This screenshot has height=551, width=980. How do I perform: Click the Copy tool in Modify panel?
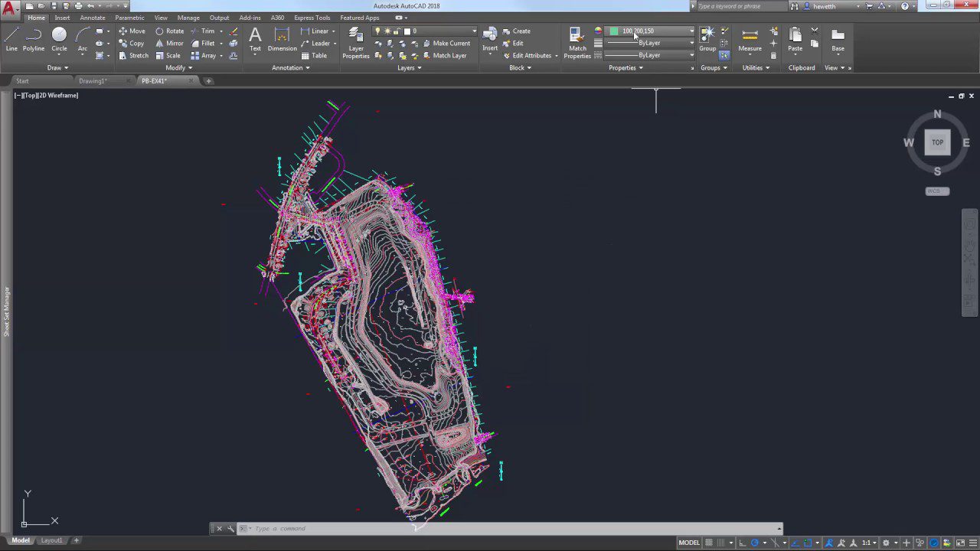coord(132,44)
